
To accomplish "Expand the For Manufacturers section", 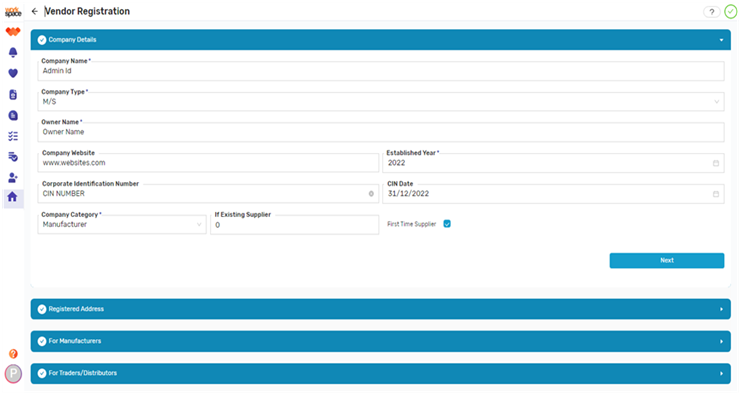I will tap(381, 341).
